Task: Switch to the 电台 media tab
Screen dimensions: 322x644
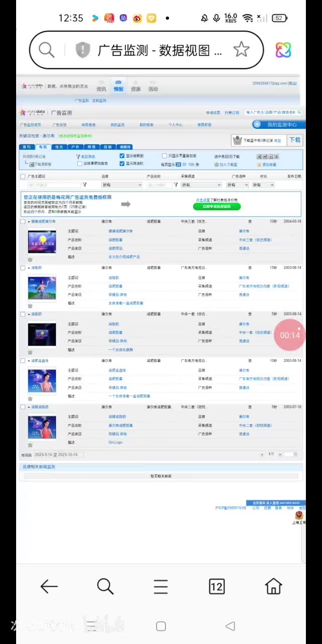Action: 59,147
